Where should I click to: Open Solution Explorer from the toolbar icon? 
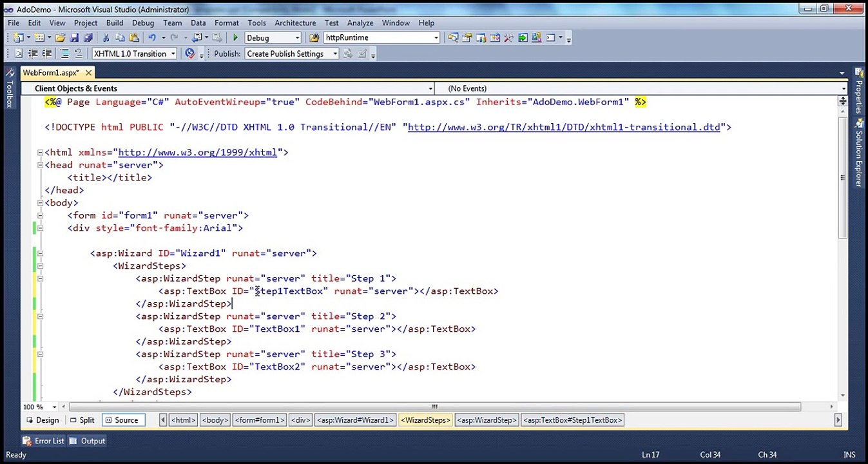(453, 38)
